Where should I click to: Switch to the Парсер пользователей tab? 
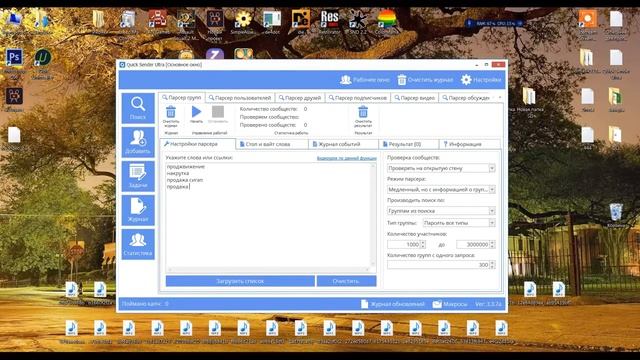coord(240,98)
